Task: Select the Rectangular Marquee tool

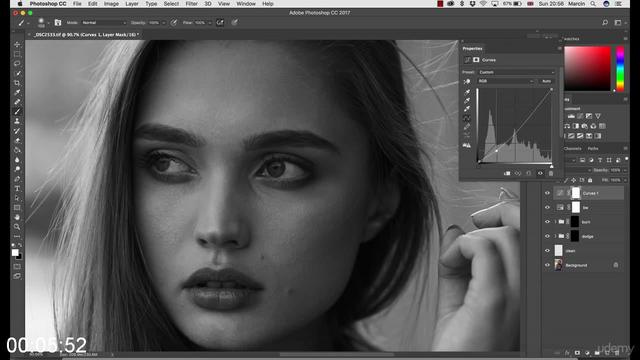Action: (17, 54)
